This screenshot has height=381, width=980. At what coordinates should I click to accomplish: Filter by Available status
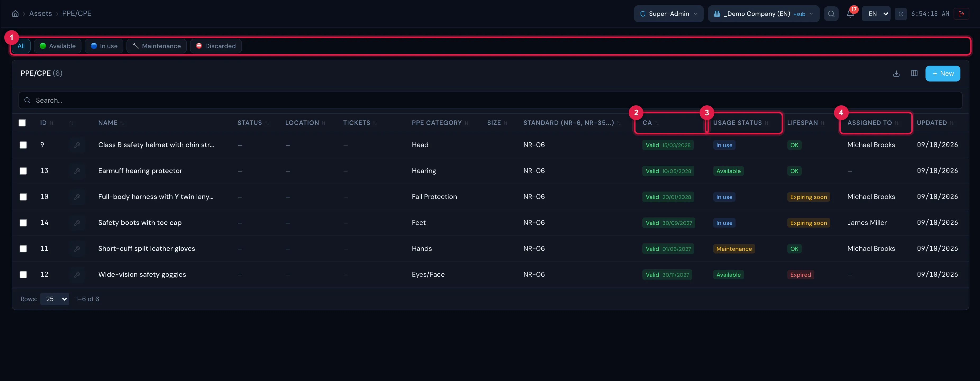click(x=57, y=46)
